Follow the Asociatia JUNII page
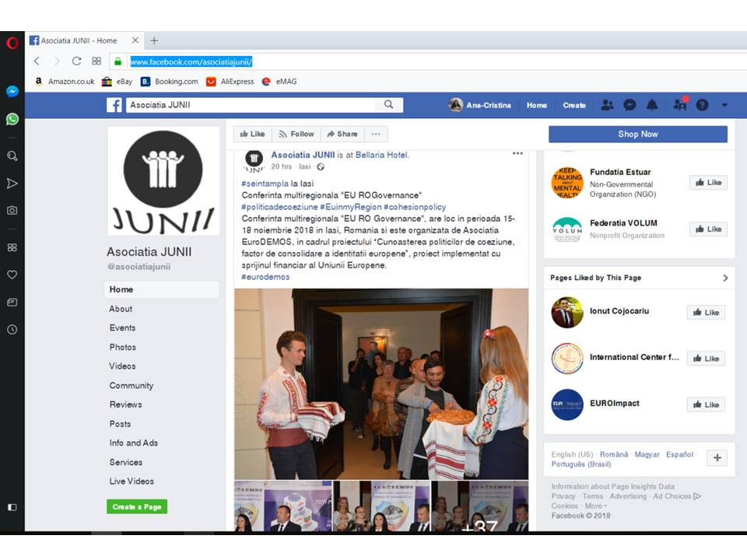747x560 pixels. (x=296, y=134)
